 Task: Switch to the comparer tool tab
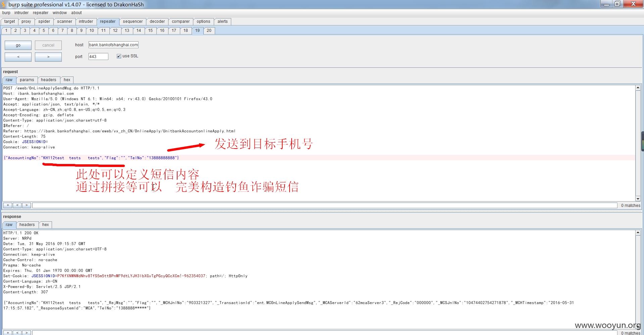click(181, 21)
